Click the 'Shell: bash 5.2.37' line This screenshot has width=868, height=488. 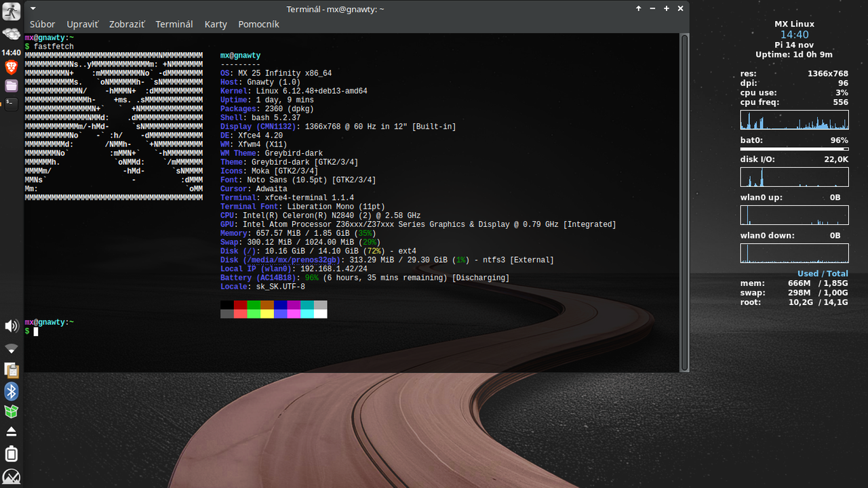point(260,117)
